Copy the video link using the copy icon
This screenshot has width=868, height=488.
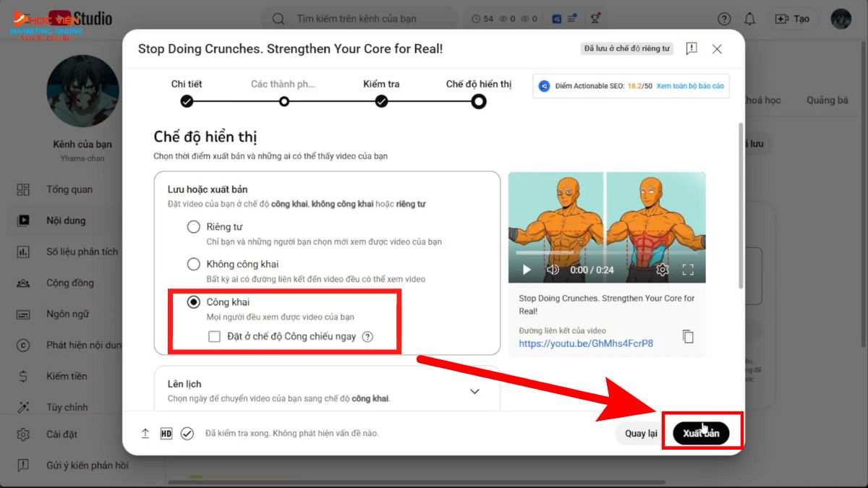687,337
